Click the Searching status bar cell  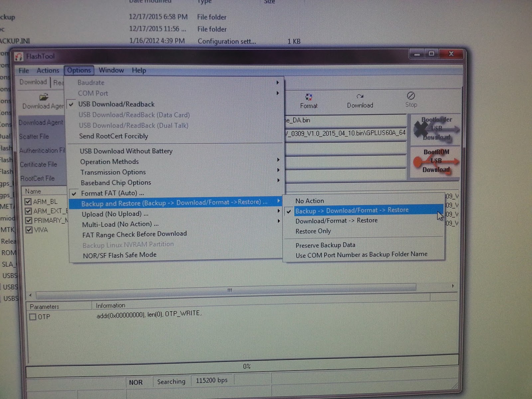coord(171,381)
